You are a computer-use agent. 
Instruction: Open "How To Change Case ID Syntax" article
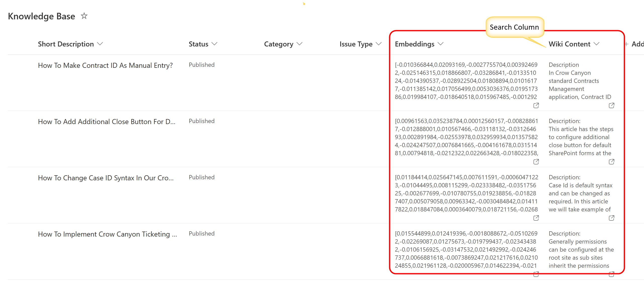click(106, 178)
